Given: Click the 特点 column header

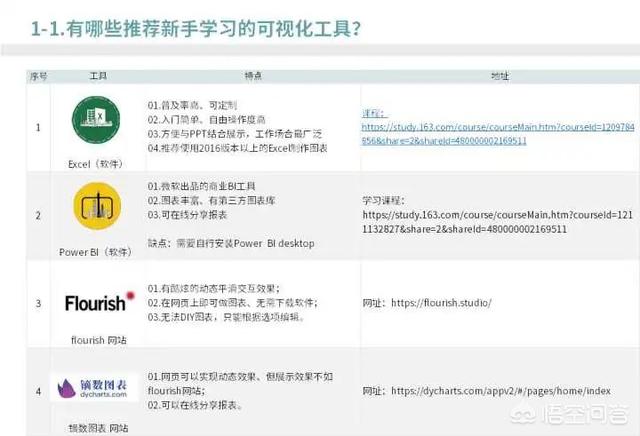Looking at the screenshot, I should coord(253,76).
